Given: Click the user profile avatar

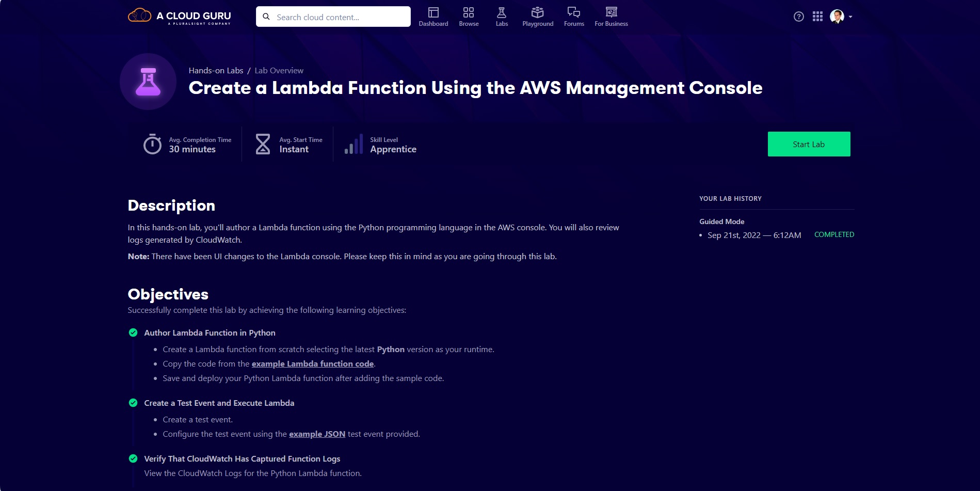Looking at the screenshot, I should [x=837, y=17].
